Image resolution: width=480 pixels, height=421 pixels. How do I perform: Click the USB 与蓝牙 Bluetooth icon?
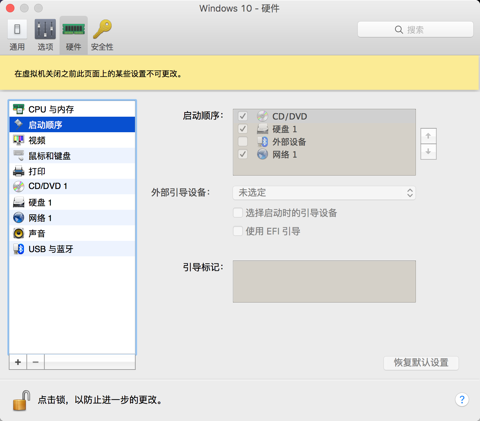[19, 249]
